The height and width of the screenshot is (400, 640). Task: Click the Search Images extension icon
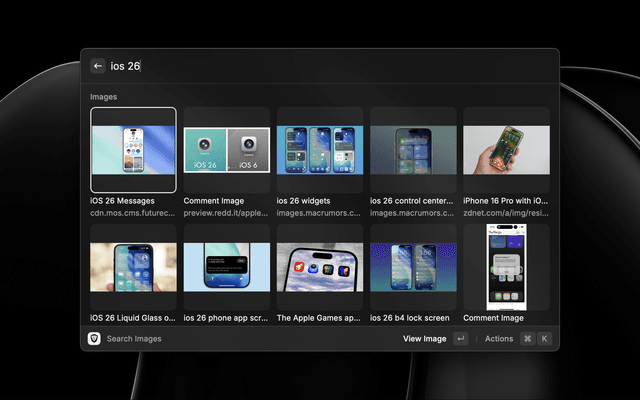tap(94, 339)
